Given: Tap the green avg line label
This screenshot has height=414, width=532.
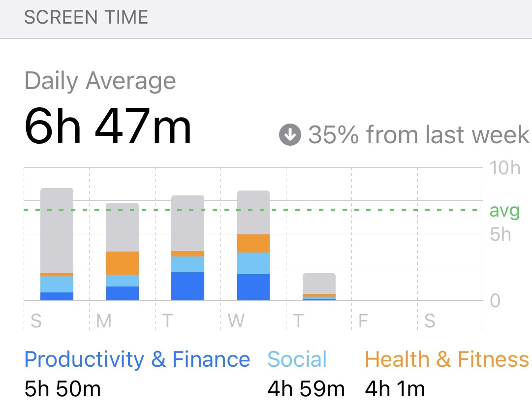Looking at the screenshot, I should coord(504,211).
